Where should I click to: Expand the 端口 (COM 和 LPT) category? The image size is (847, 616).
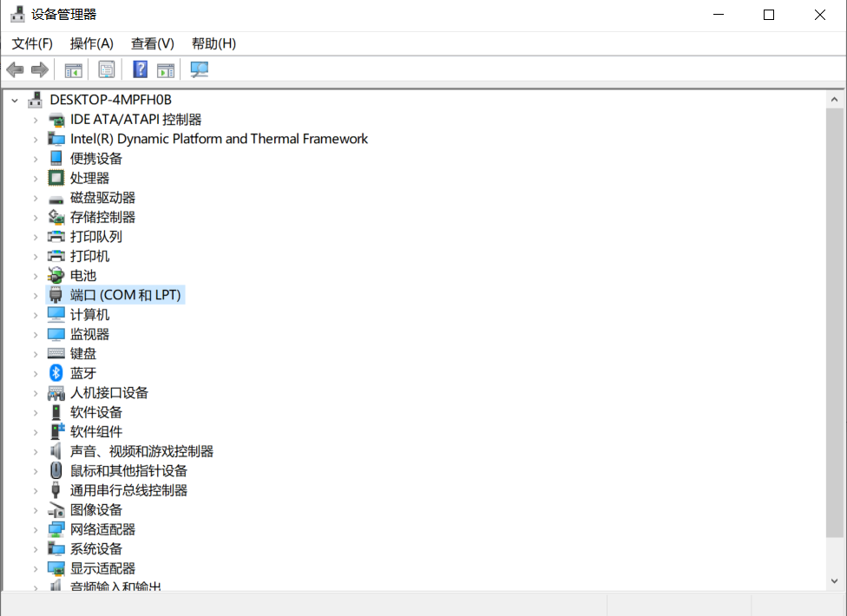36,295
